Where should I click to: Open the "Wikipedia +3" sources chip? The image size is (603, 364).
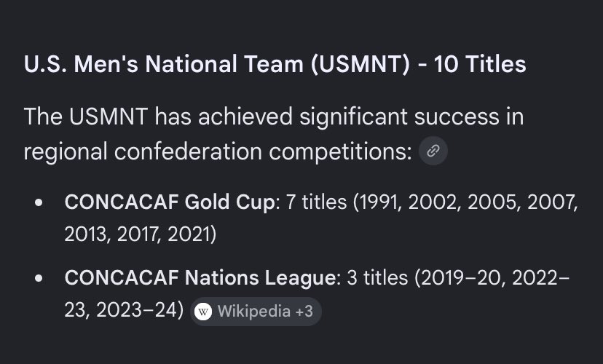click(x=256, y=312)
